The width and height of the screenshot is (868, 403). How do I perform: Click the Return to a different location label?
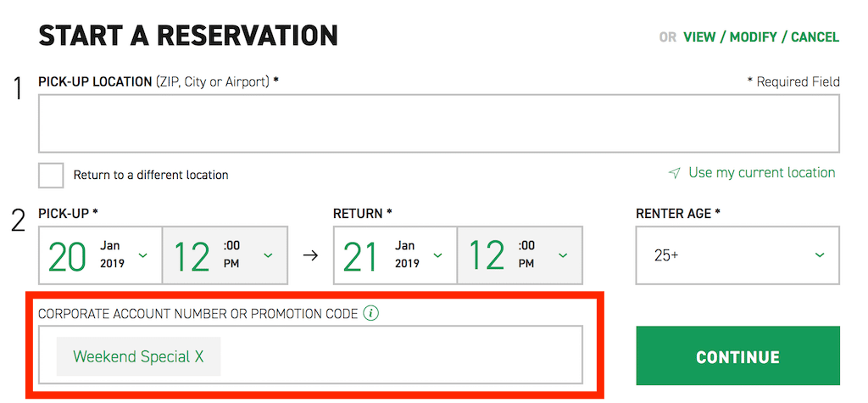click(151, 175)
